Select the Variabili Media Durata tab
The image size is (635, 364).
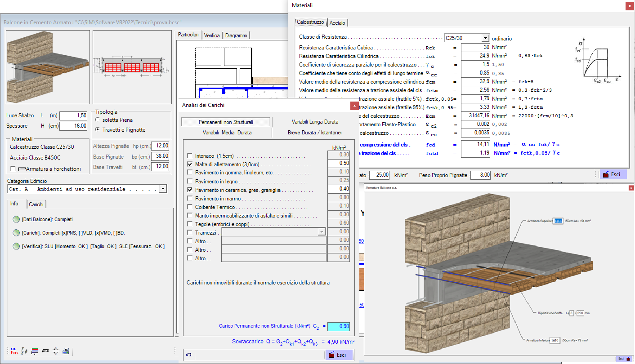click(x=227, y=133)
